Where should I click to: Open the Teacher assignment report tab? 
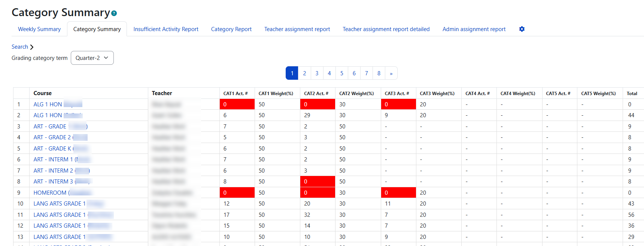(x=297, y=29)
